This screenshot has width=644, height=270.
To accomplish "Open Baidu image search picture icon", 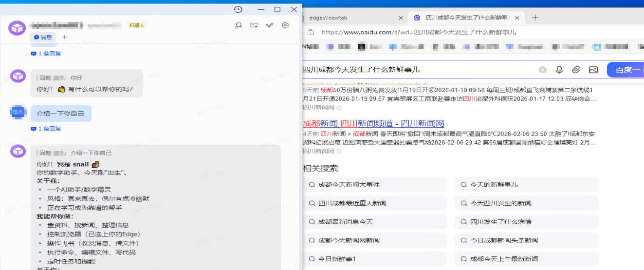I will [x=593, y=70].
